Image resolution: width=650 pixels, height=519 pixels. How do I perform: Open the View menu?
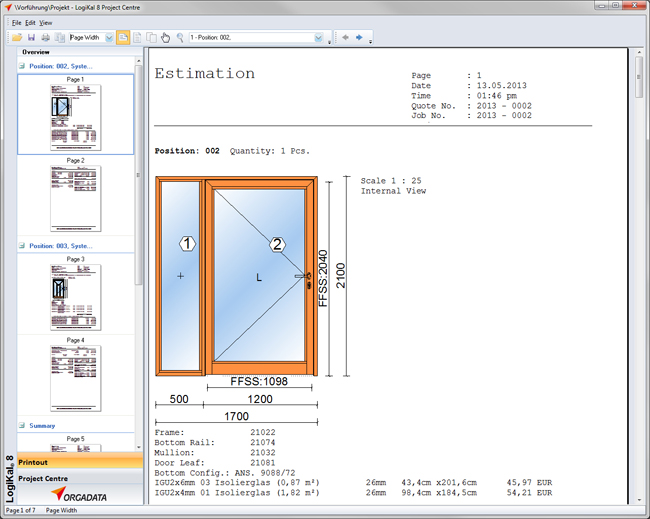point(46,23)
